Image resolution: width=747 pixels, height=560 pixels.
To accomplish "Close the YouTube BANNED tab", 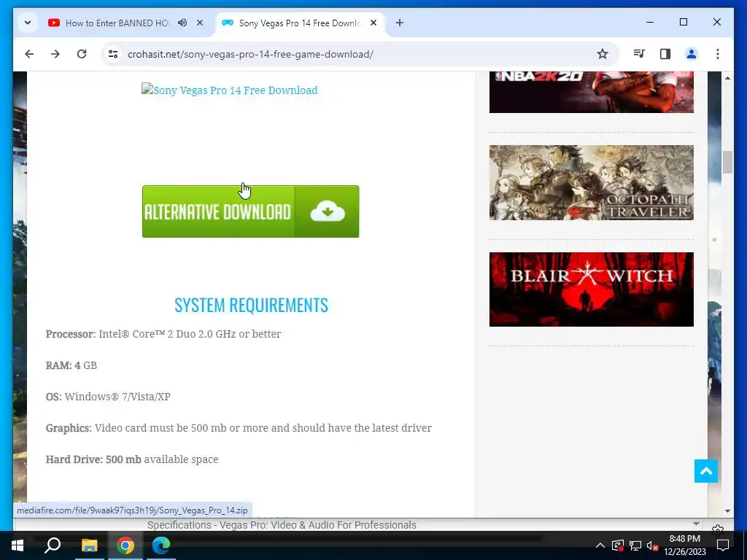I will click(200, 23).
